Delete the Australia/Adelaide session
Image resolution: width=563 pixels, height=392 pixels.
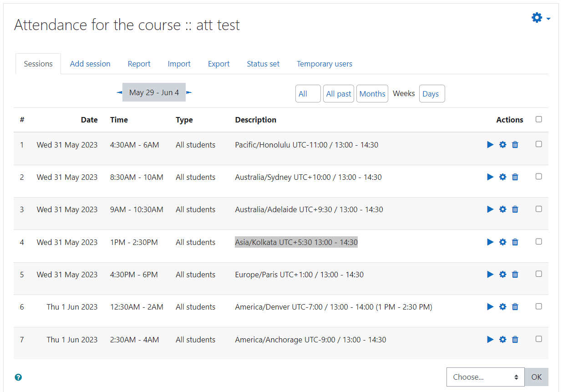tap(515, 209)
